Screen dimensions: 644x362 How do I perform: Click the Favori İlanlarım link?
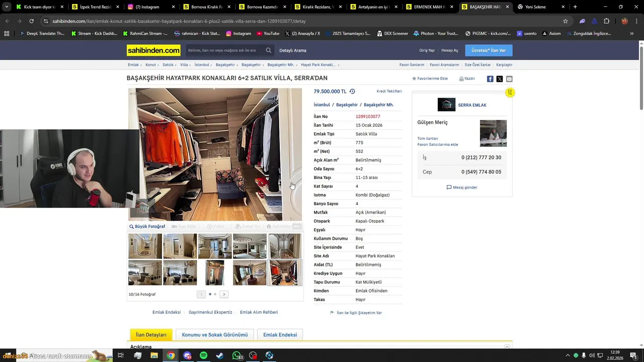click(x=412, y=65)
